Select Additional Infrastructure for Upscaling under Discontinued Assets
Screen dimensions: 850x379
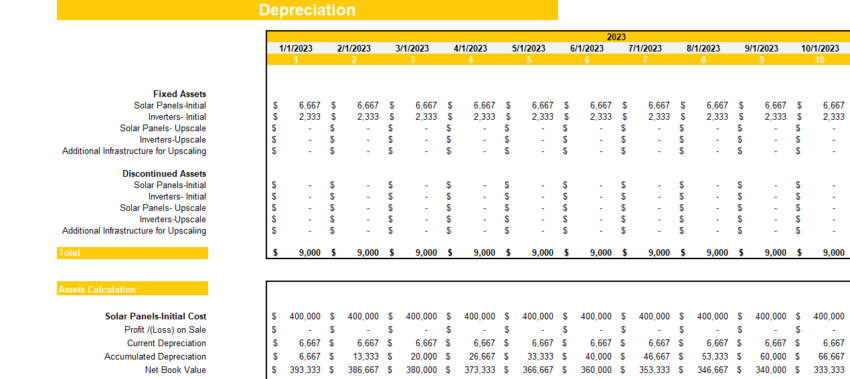[x=134, y=231]
